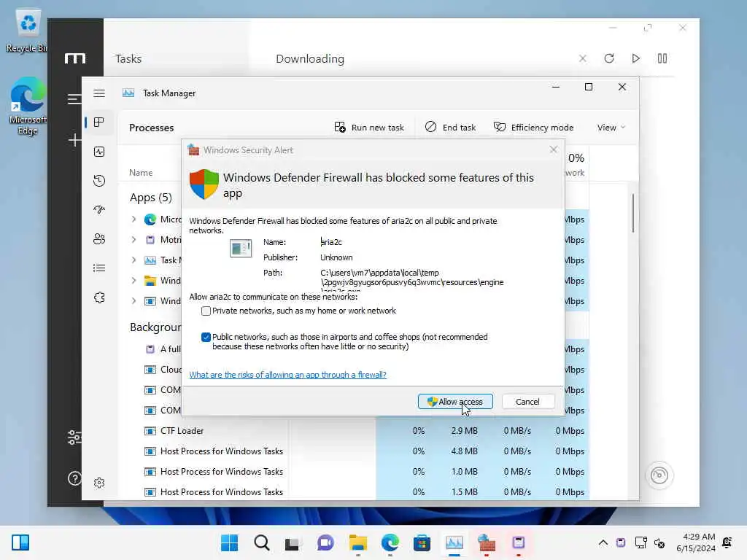The image size is (747, 560).
Task: Add new download with Motrix plus icon
Action: pyautogui.click(x=74, y=140)
